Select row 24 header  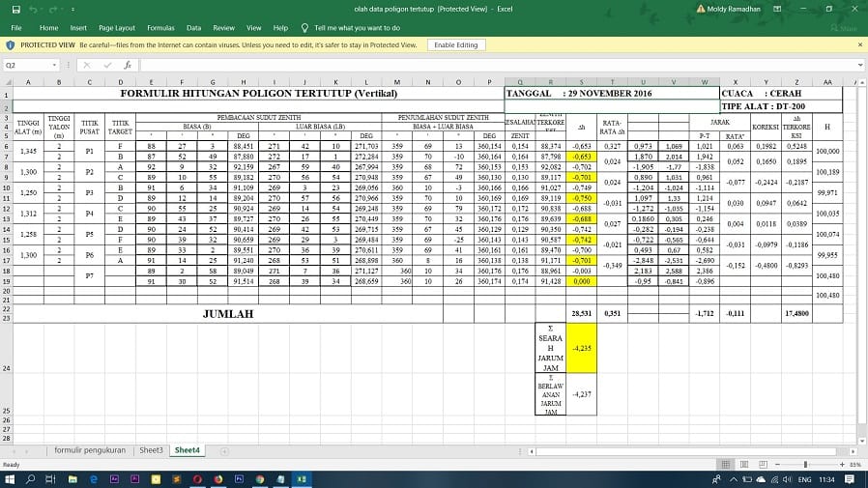(6, 349)
